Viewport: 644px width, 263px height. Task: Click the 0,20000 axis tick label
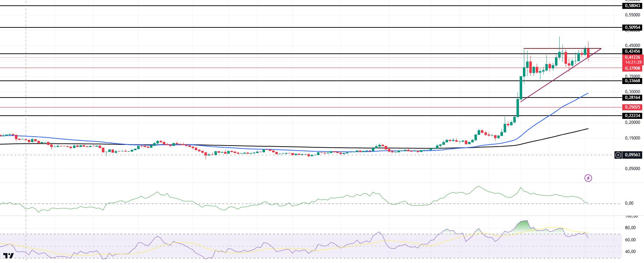tap(632, 122)
